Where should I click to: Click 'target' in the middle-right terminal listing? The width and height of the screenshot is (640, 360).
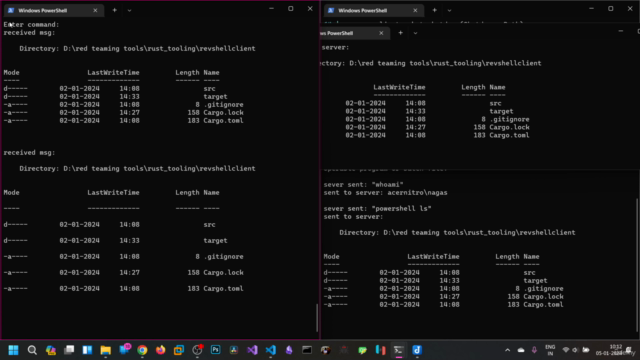coord(501,111)
